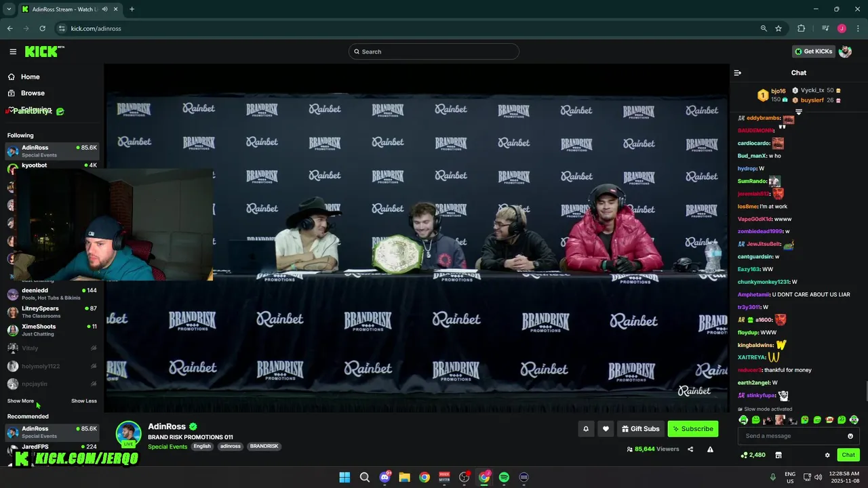Open Chrome extensions puzzle icon
Screen dimensions: 868x488
click(x=801, y=28)
